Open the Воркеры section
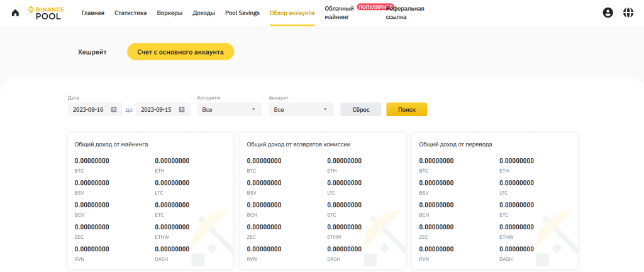The image size is (644, 272). [x=170, y=13]
